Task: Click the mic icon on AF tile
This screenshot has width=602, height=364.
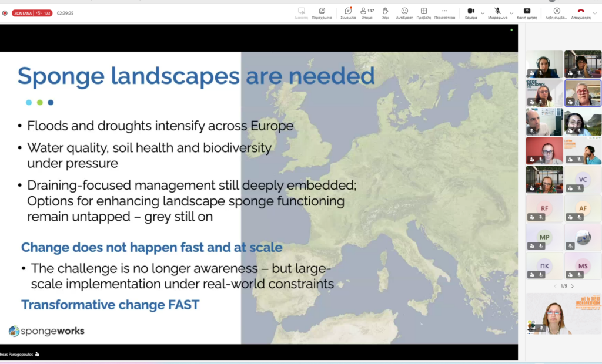Action: [579, 217]
